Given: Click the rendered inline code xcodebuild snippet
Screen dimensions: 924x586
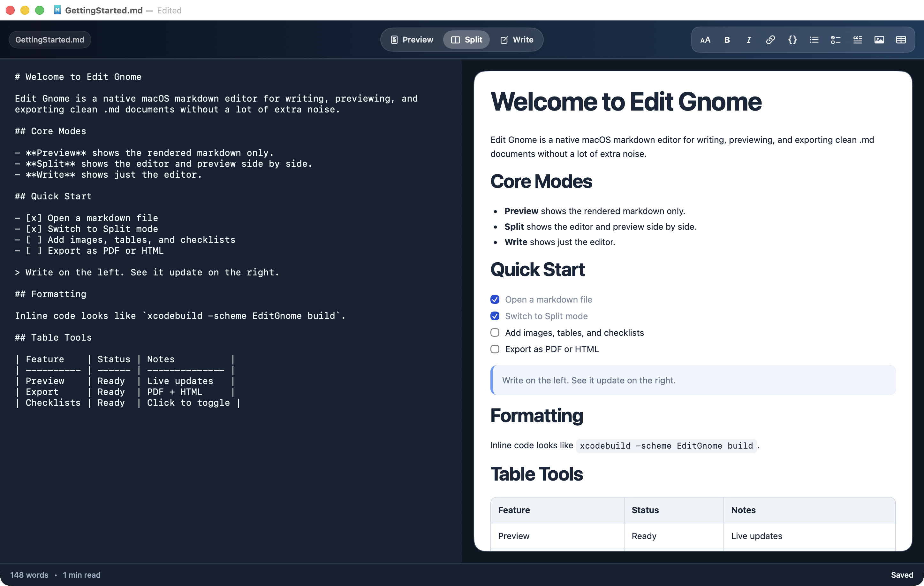Looking at the screenshot, I should [x=666, y=445].
